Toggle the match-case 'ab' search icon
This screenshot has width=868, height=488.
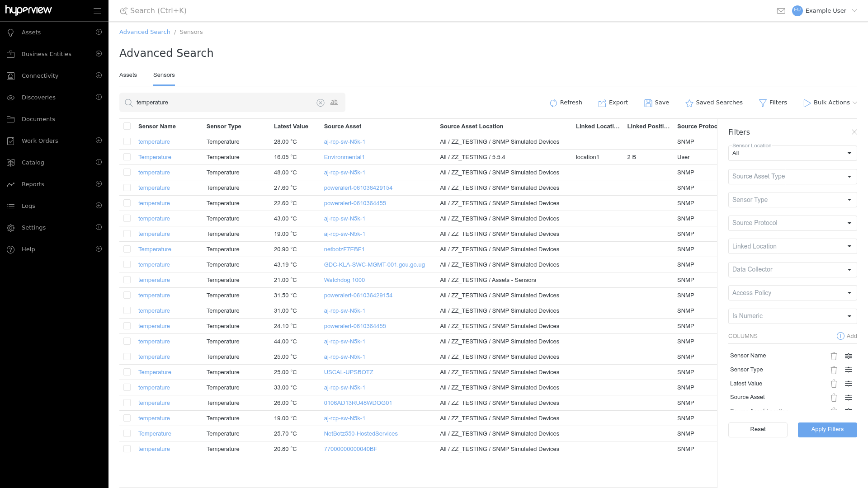tap(335, 103)
